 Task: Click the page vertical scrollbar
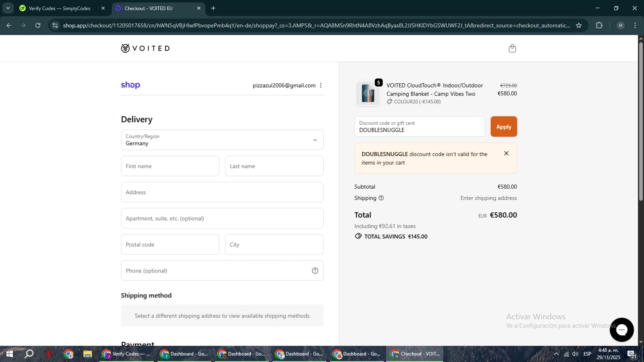[x=641, y=121]
